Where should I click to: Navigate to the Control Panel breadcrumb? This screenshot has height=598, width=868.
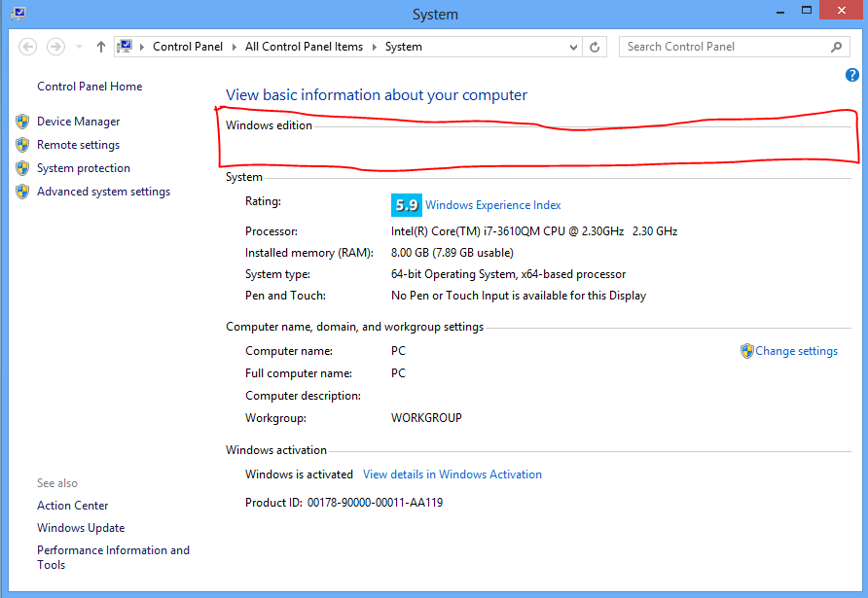click(187, 46)
